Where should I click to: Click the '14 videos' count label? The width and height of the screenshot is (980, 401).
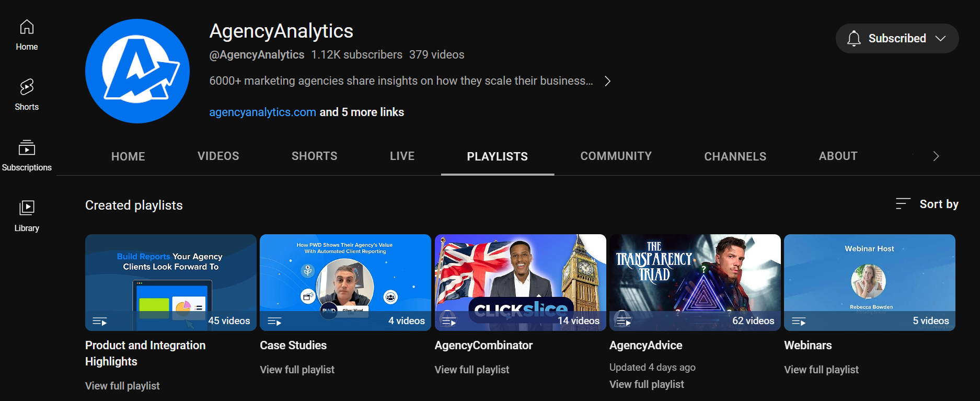579,321
